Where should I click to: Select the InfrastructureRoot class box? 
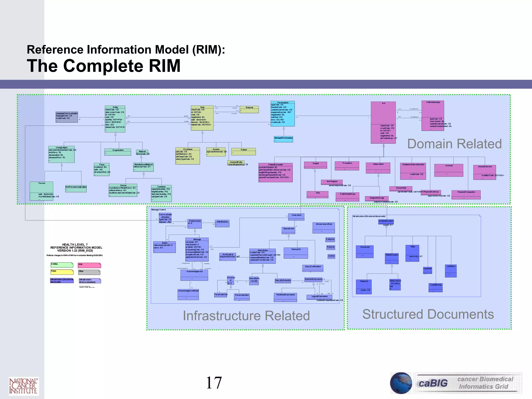pyautogui.click(x=323, y=228)
